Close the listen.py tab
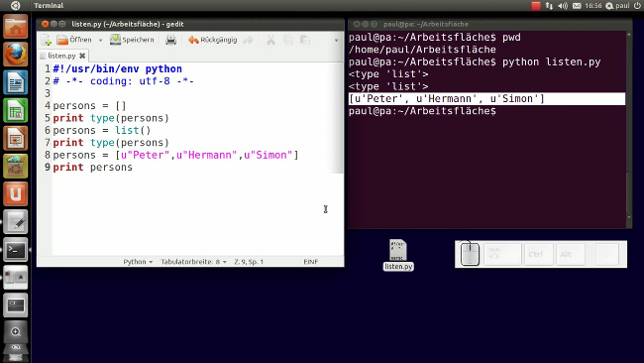This screenshot has height=363, width=644. point(82,56)
